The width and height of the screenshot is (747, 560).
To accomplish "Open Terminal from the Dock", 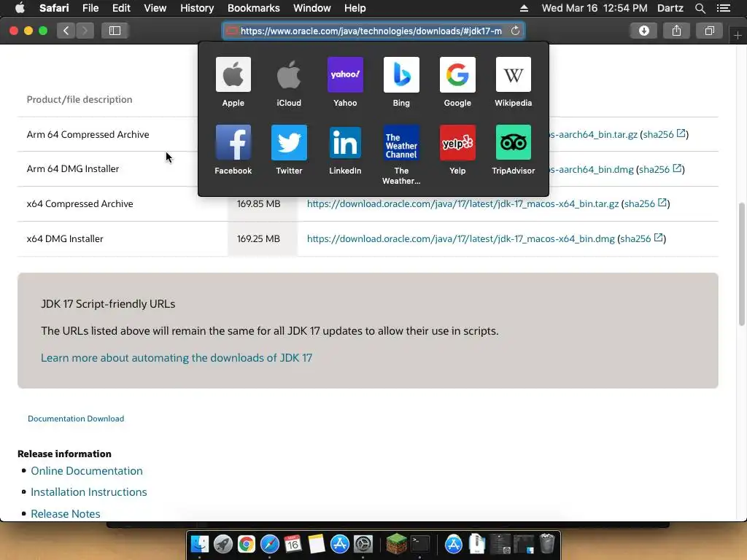I will [420, 544].
